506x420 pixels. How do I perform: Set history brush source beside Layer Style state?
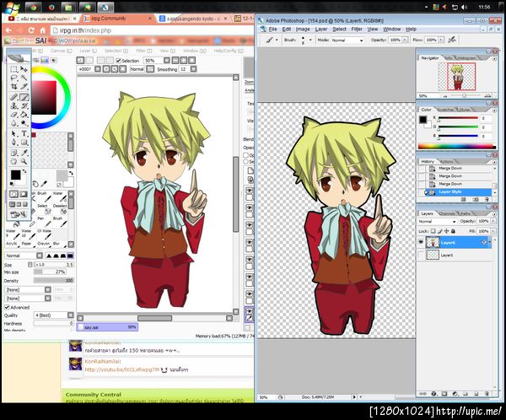click(422, 191)
